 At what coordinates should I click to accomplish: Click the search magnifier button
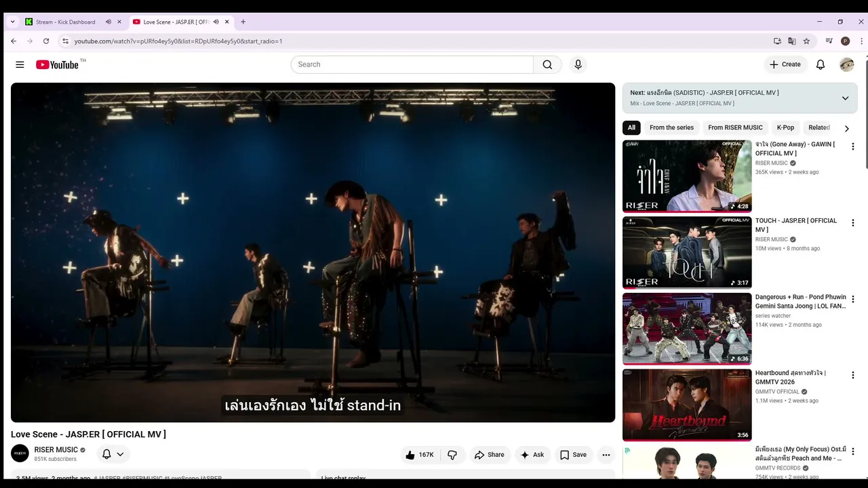[547, 64]
